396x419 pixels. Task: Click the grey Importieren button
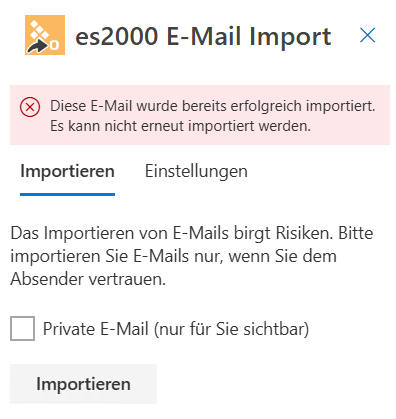[83, 384]
